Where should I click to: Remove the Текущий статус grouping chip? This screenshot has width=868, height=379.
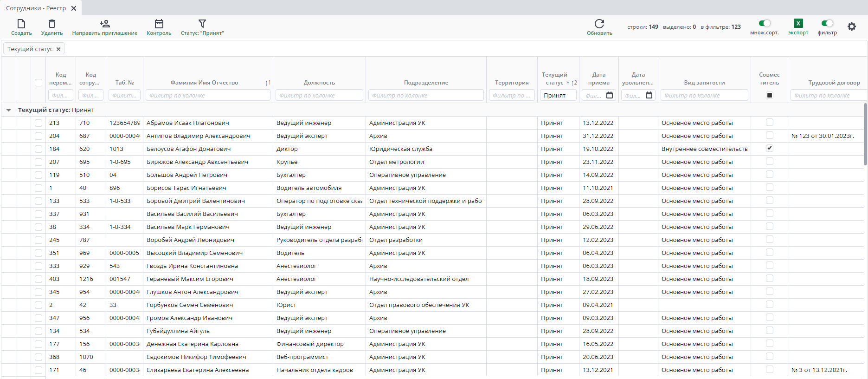(58, 49)
